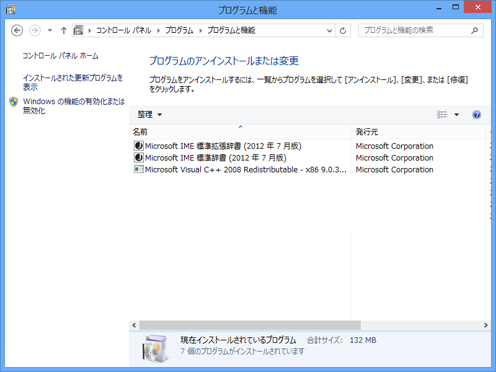Click publisher cell of IME 標準拡張辞書 row

[394, 146]
